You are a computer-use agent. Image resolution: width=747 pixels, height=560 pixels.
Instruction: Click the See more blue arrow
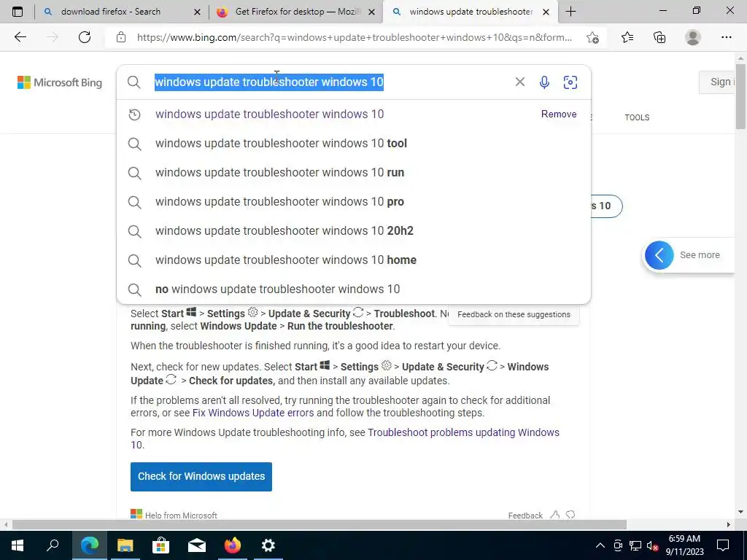point(659,255)
